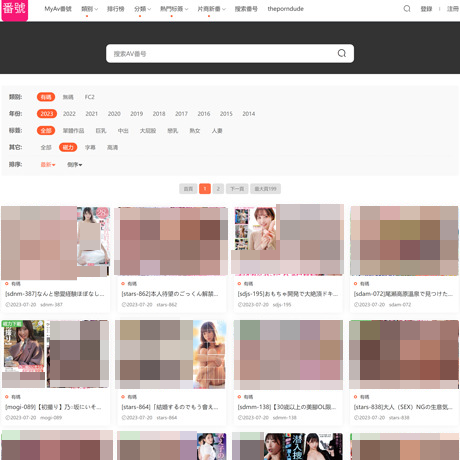This screenshot has width=460, height=460.
Task: Submit search with the search box magnifier
Action: (x=342, y=53)
